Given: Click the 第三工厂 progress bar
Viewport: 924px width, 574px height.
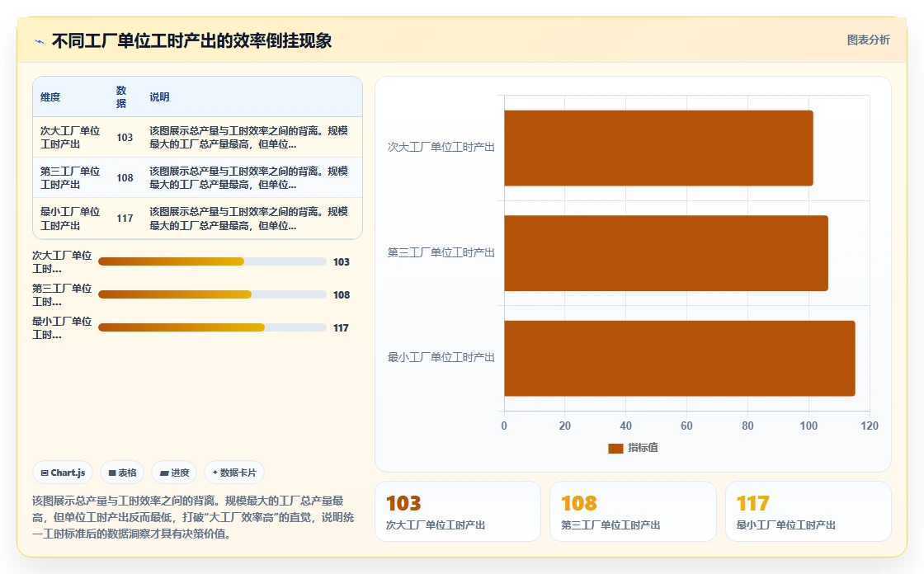Looking at the screenshot, I should tap(212, 294).
